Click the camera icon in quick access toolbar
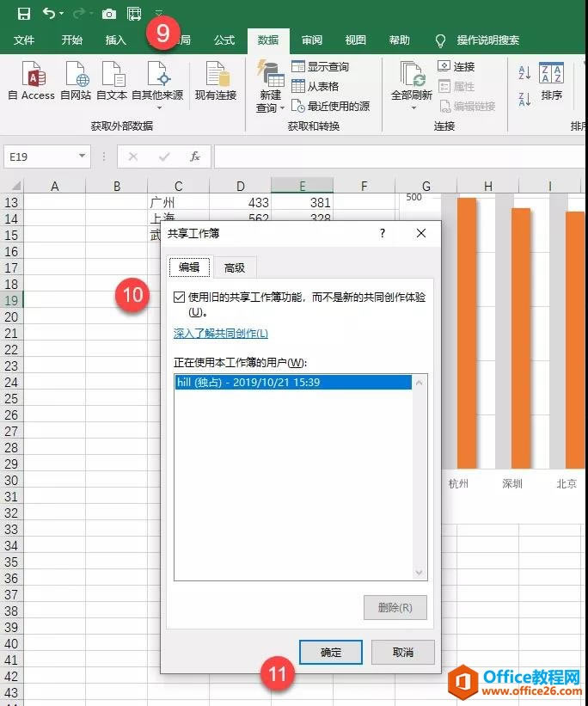 click(x=108, y=14)
